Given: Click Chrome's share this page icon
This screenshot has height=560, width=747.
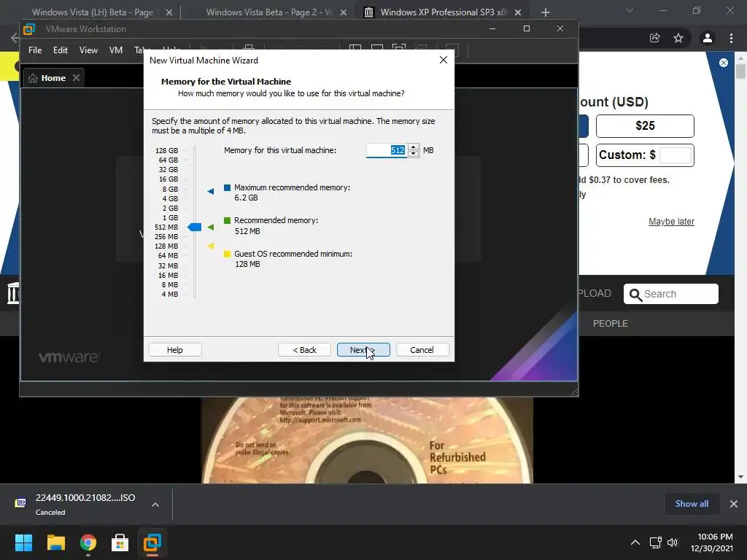Looking at the screenshot, I should coord(655,38).
